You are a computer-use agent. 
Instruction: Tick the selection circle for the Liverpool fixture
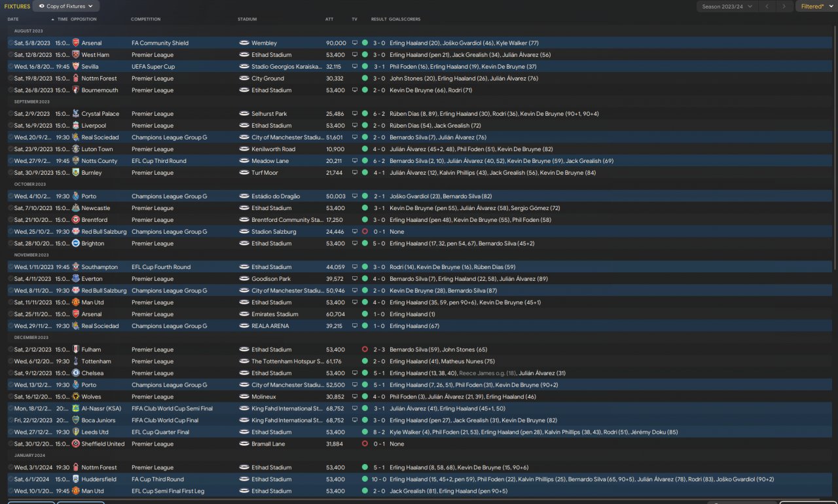tap(10, 126)
